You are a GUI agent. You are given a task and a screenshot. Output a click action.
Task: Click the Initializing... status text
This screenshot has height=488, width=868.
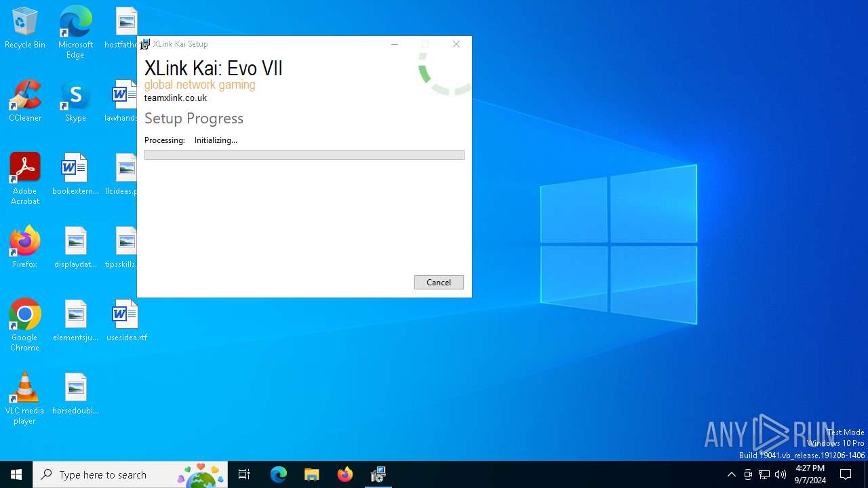[x=216, y=140]
